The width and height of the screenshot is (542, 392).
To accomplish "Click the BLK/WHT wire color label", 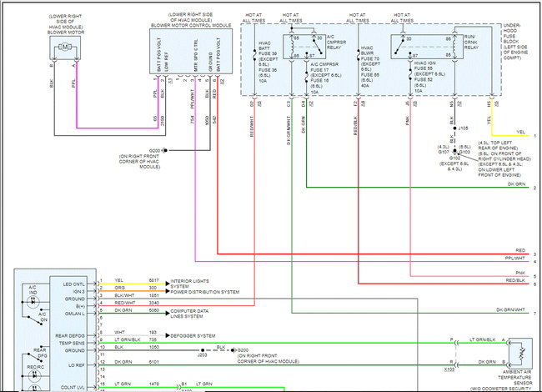I will (124, 295).
